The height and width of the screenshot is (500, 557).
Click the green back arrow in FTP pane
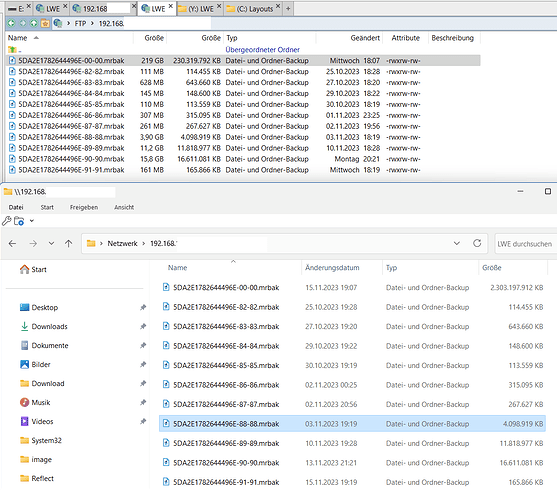pyautogui.click(x=11, y=23)
